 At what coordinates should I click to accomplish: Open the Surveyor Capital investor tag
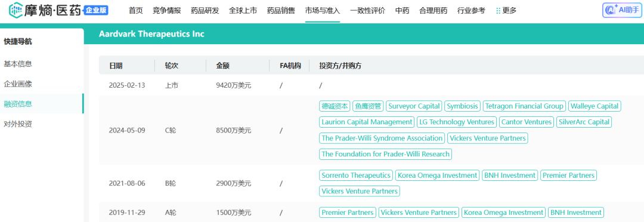[x=414, y=106]
